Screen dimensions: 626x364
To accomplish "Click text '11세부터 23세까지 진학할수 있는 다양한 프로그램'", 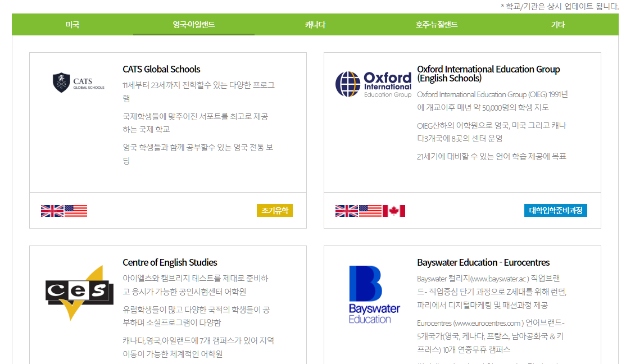I will click(x=198, y=92).
